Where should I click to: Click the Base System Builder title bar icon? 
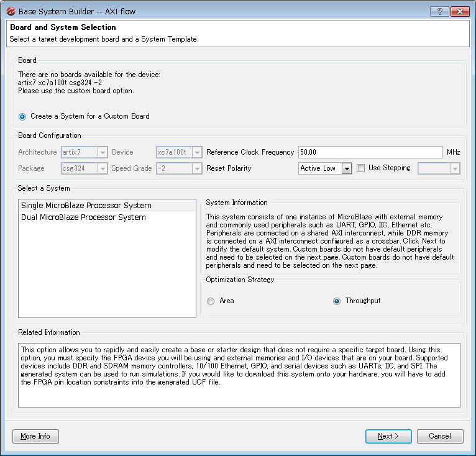pos(10,11)
